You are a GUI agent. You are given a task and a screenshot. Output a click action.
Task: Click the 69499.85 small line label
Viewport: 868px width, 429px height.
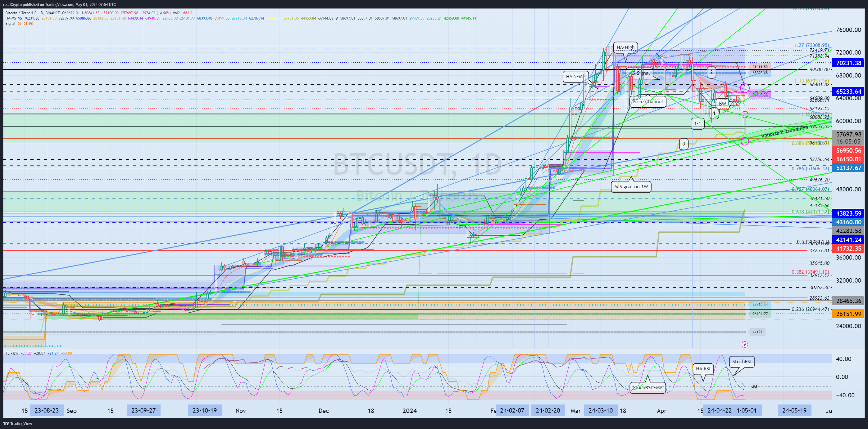pyautogui.click(x=760, y=67)
